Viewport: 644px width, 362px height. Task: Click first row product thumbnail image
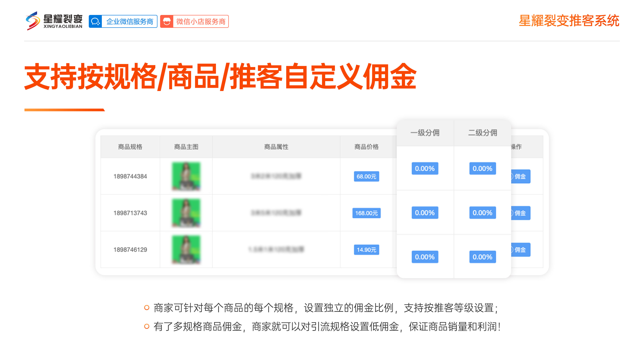186,176
